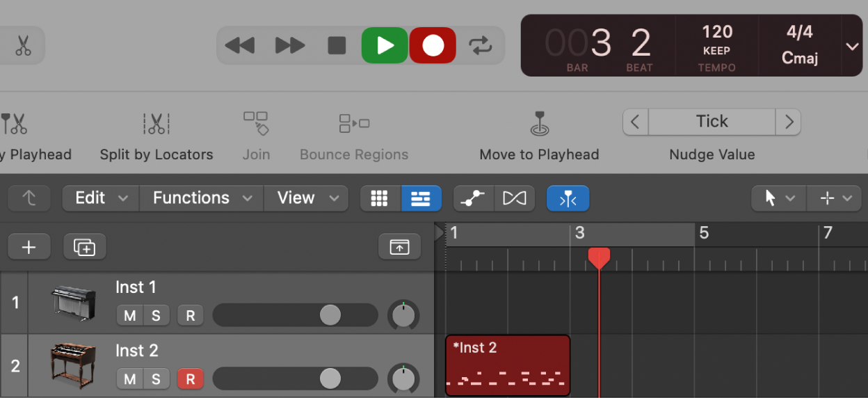Toggle Cycle mode on
This screenshot has height=398, width=868.
pyautogui.click(x=480, y=46)
